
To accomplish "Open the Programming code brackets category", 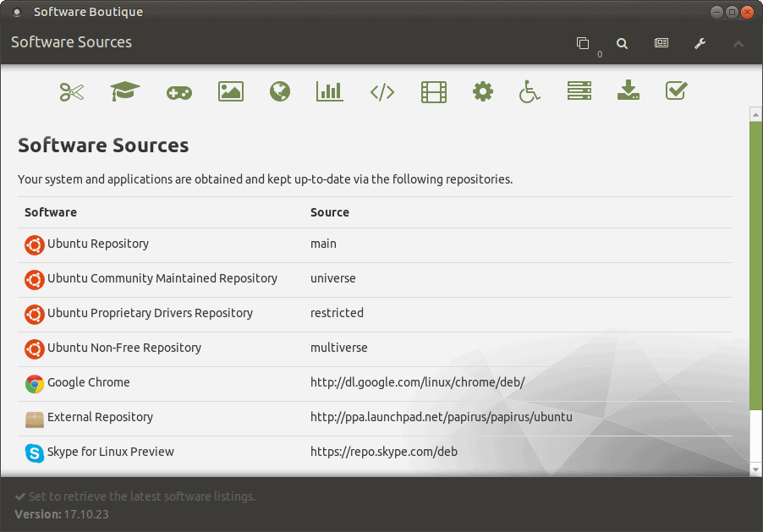I will coord(382,92).
